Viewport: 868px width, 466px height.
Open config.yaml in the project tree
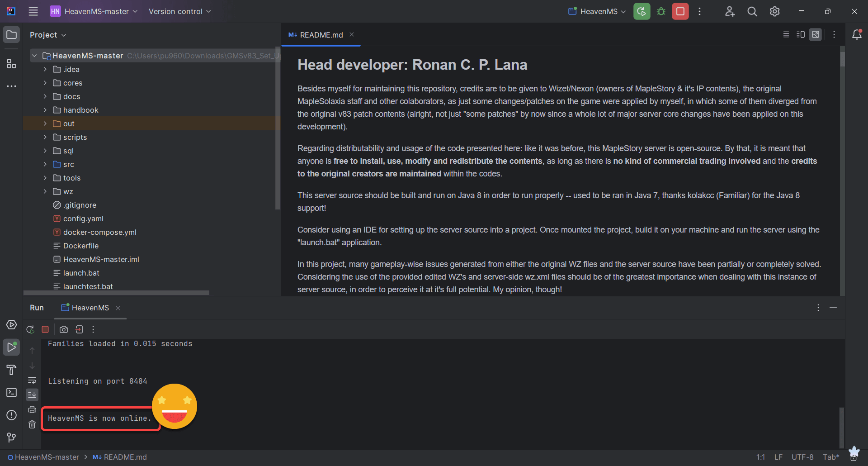click(83, 219)
